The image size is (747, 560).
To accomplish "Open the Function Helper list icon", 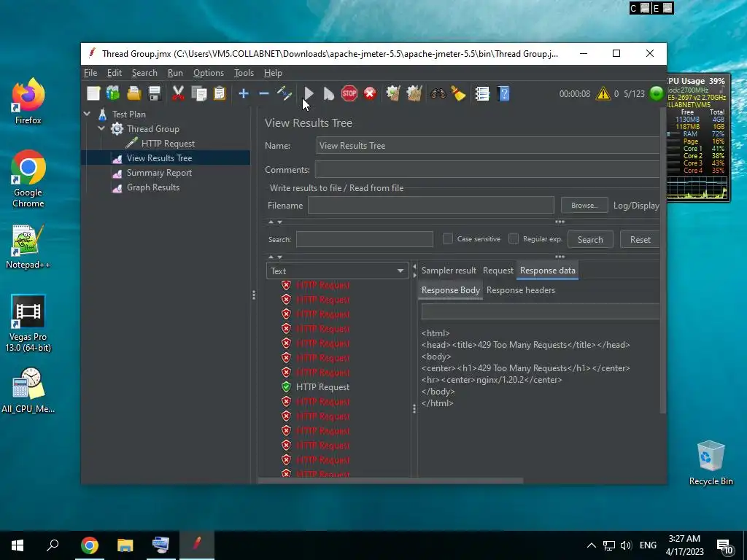I will [x=482, y=93].
